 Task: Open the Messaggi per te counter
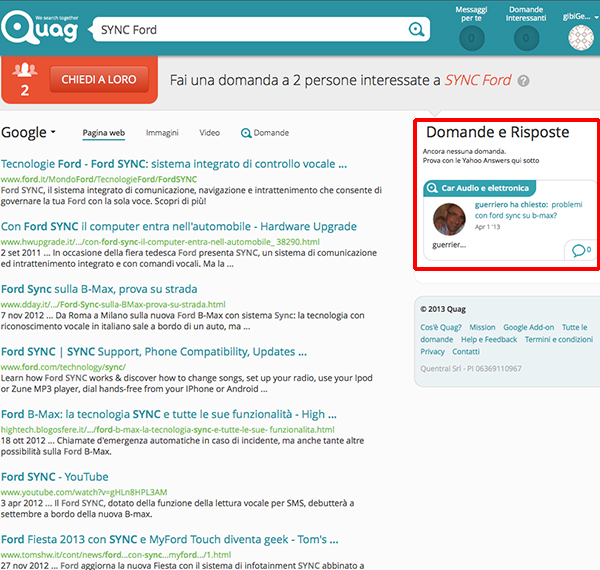coord(471,38)
